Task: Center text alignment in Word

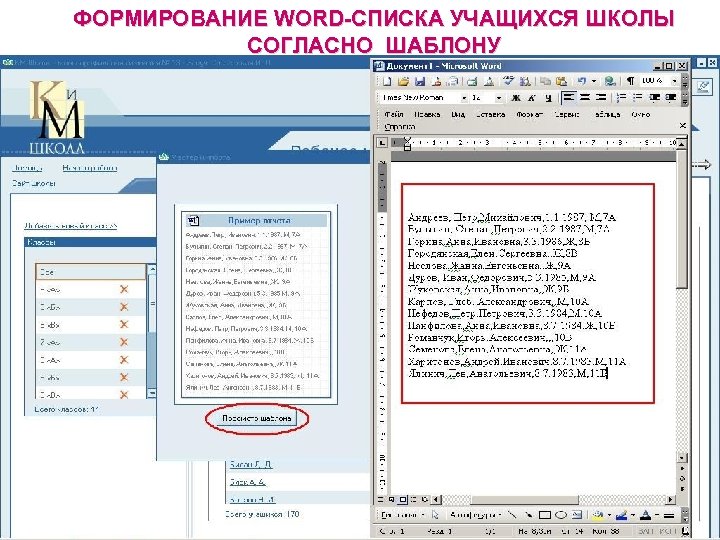Action: (x=585, y=97)
